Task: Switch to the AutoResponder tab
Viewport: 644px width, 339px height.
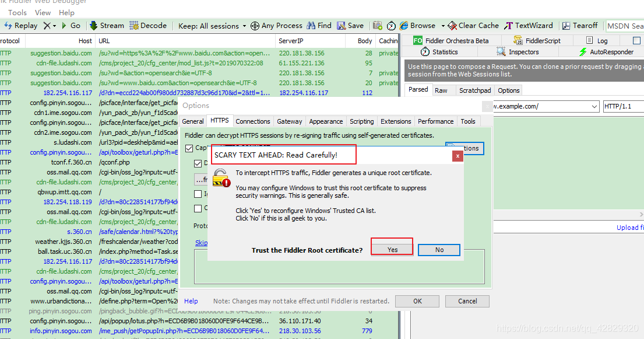Action: pyautogui.click(x=606, y=52)
